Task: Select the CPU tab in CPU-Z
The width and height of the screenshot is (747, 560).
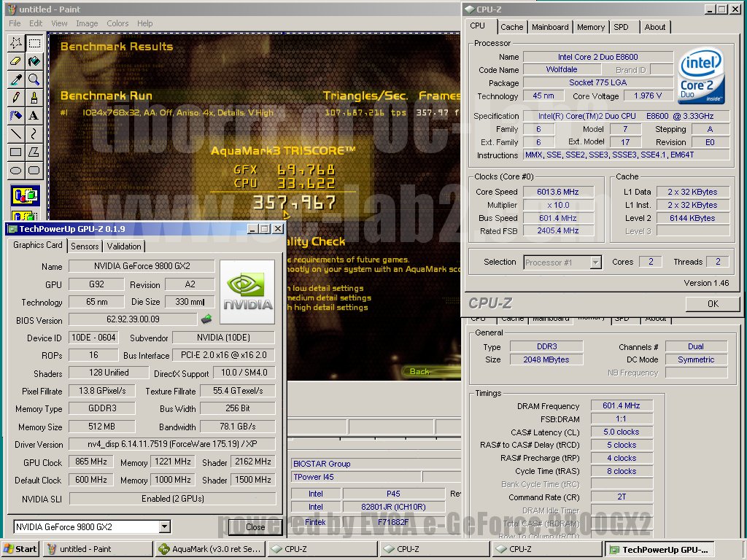Action: tap(477, 26)
